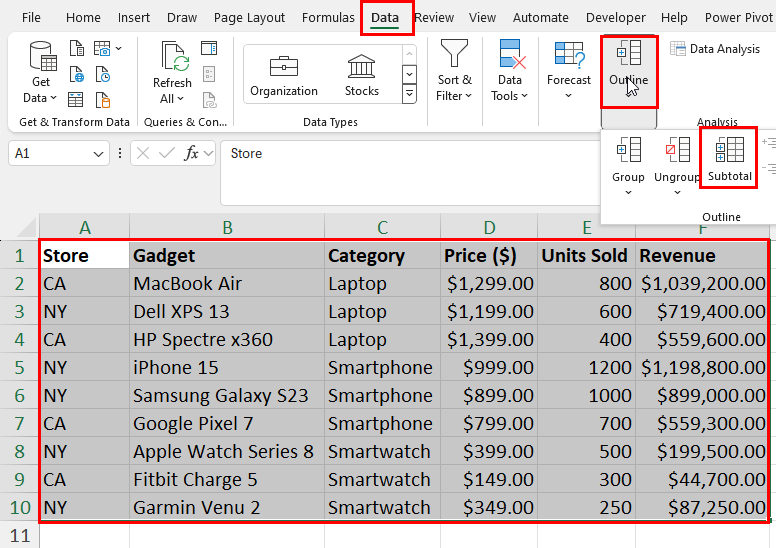Click Recent Sources clock icon

coord(103,75)
